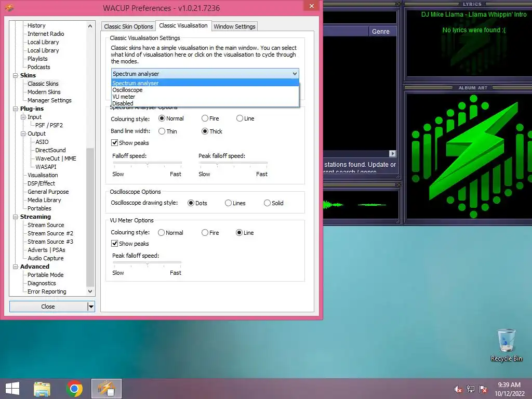The height and width of the screenshot is (399, 532).
Task: Collapse the Plug-ins tree node
Action: [x=15, y=109]
